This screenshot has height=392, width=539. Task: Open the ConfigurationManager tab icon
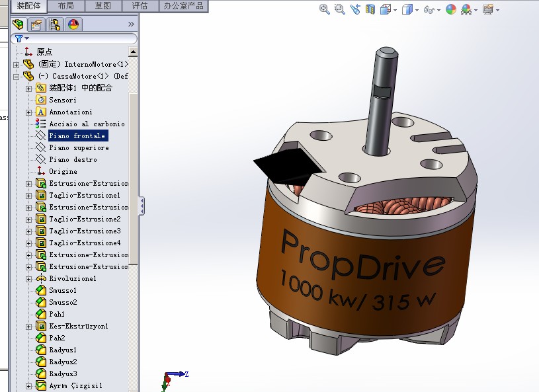click(55, 24)
